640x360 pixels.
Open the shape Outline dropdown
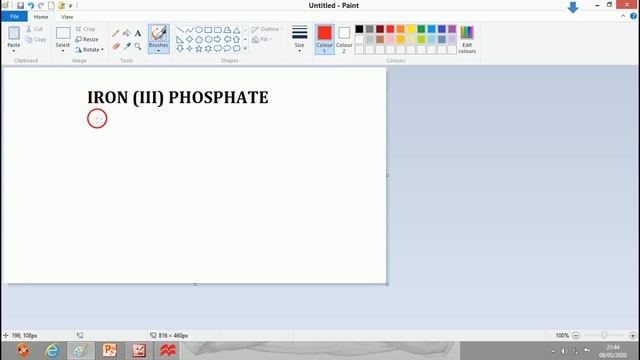click(267, 29)
